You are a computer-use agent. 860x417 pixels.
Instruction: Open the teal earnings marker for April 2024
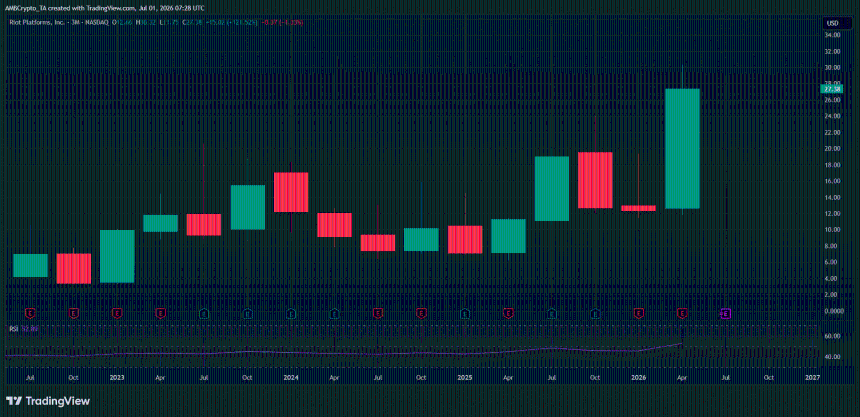coord(334,313)
